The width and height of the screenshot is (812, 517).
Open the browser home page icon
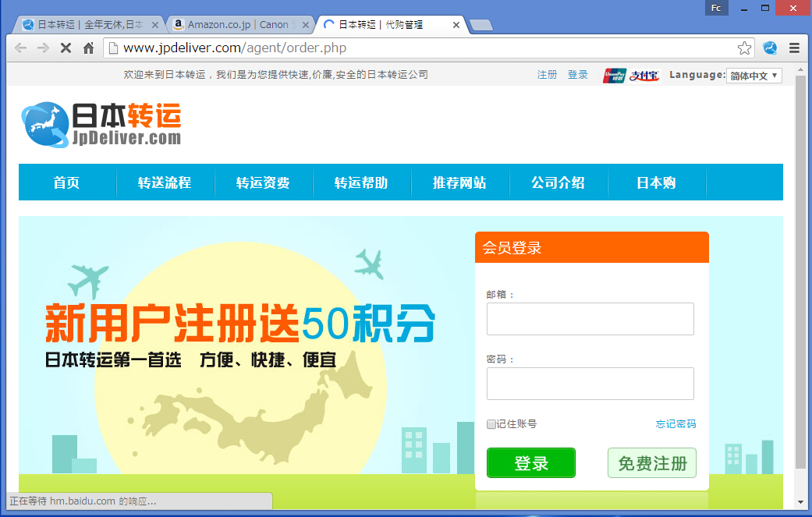click(88, 48)
